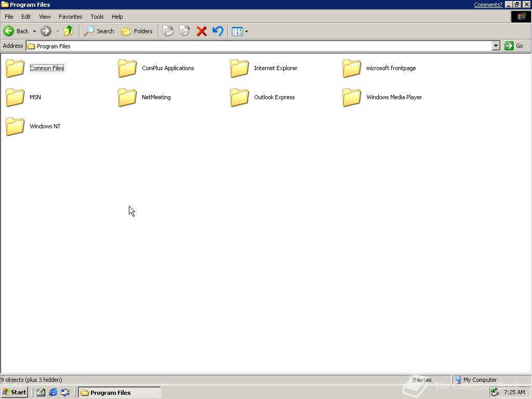This screenshot has height=399, width=532.
Task: Click the blue Undo icon
Action: (x=218, y=31)
